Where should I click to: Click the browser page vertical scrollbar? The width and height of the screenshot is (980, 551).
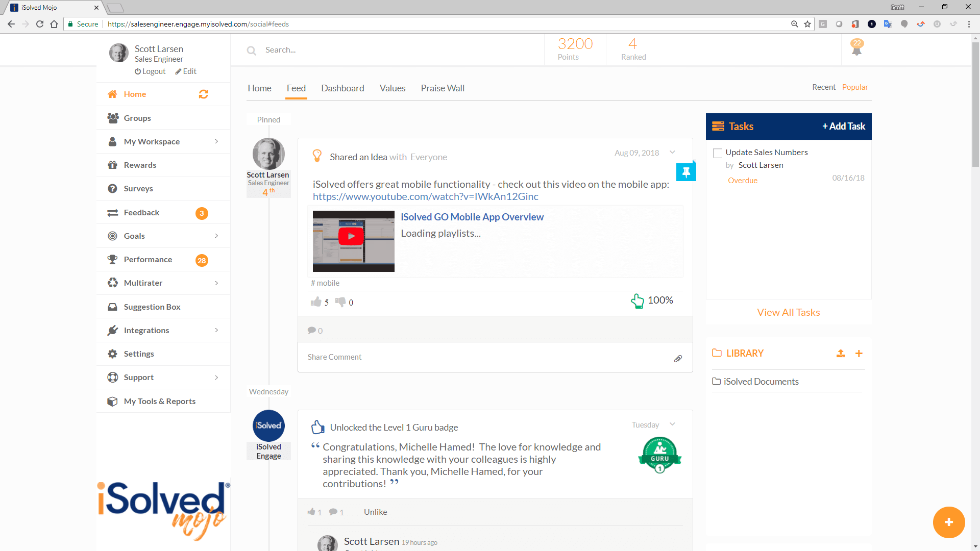975,105
